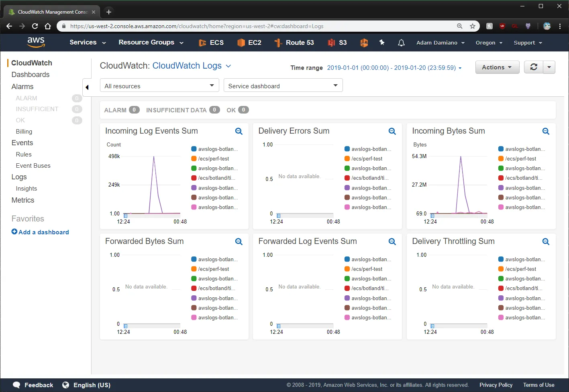569x392 pixels.
Task: Click Add a dashboard link
Action: tap(40, 232)
